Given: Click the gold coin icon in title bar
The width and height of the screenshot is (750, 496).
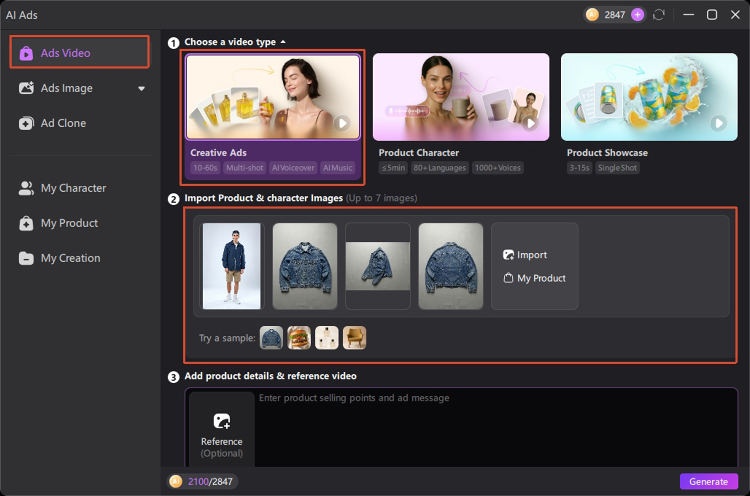Looking at the screenshot, I should (x=592, y=15).
